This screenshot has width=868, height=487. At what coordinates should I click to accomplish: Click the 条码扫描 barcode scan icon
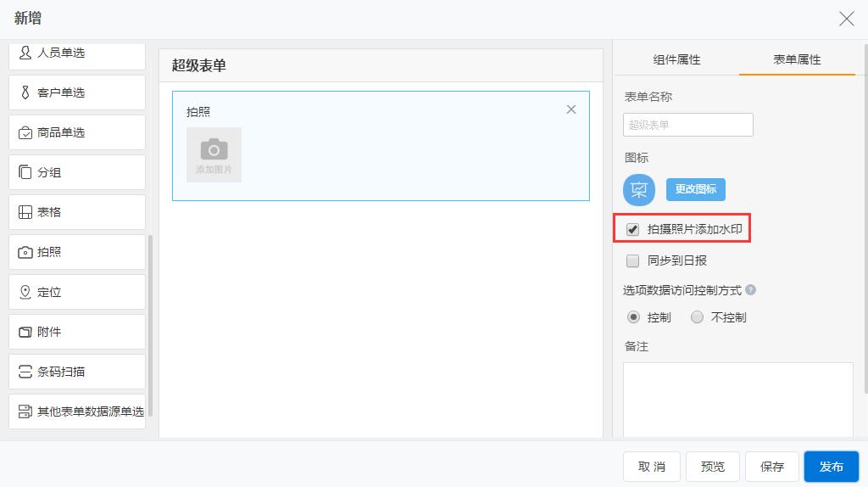click(x=25, y=372)
